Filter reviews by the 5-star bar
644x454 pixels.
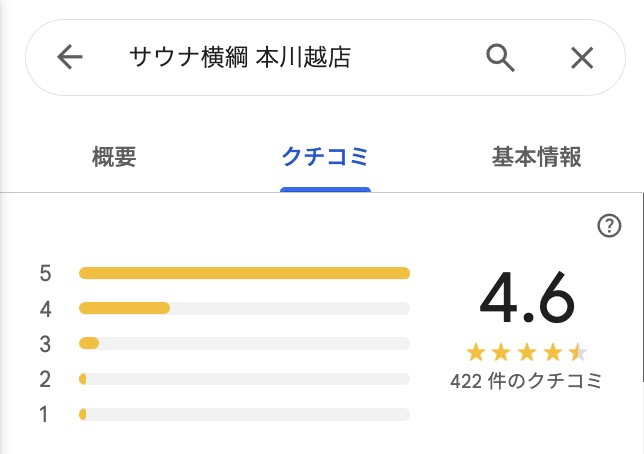pos(244,273)
